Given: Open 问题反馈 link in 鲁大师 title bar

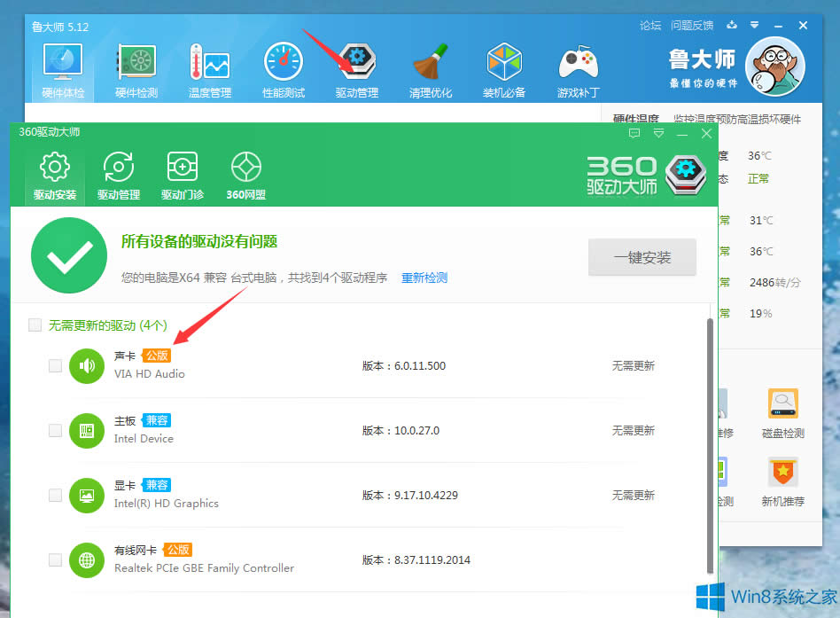Looking at the screenshot, I should (x=692, y=25).
